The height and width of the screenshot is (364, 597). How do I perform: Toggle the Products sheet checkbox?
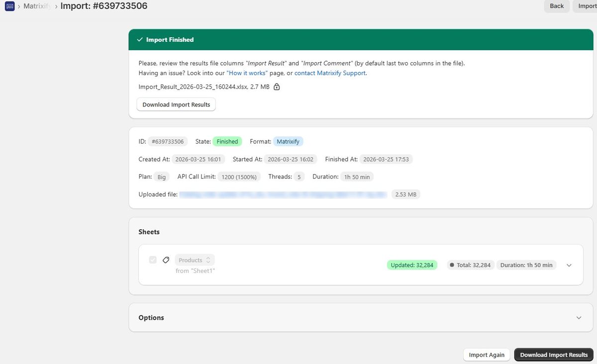point(153,260)
